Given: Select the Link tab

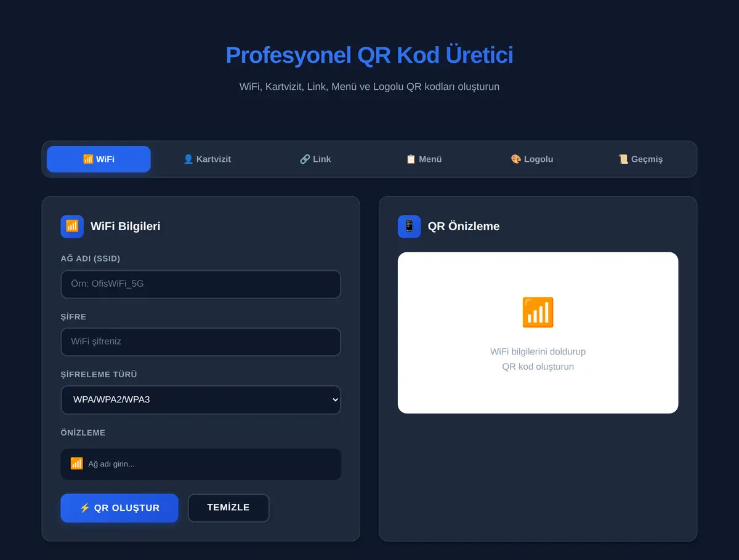Looking at the screenshot, I should point(315,159).
